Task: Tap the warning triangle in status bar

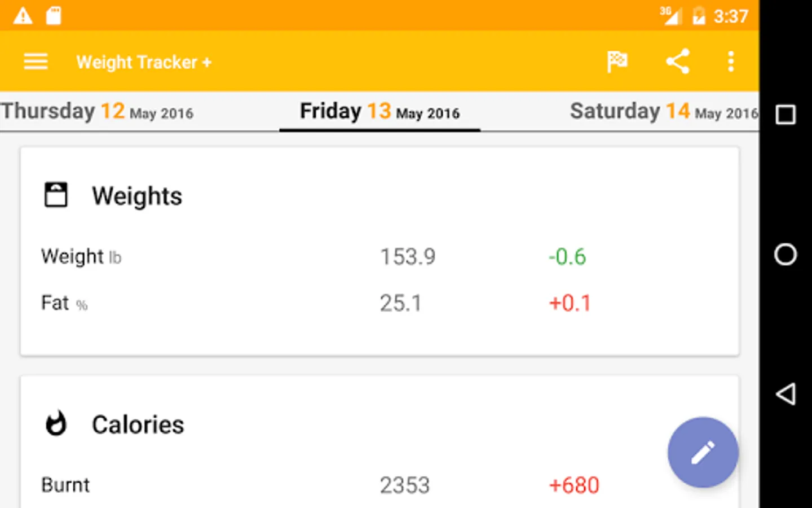Action: click(23, 16)
